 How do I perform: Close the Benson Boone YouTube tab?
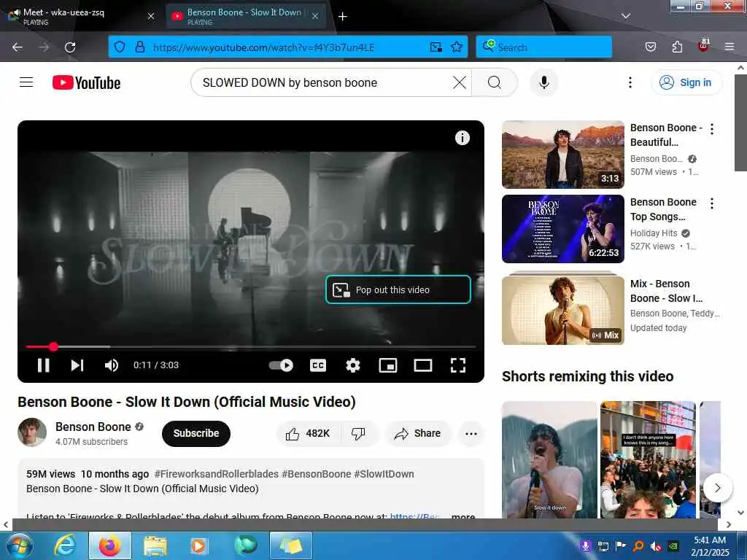tap(315, 16)
